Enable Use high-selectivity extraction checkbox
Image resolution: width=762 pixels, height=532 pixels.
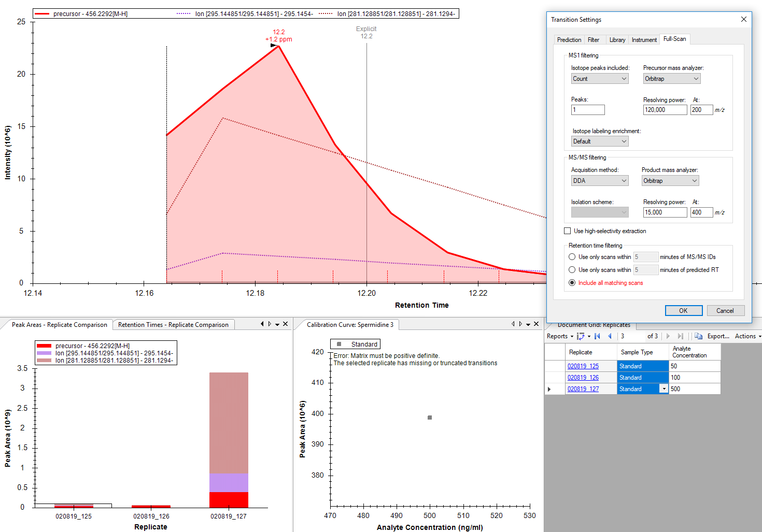[567, 231]
